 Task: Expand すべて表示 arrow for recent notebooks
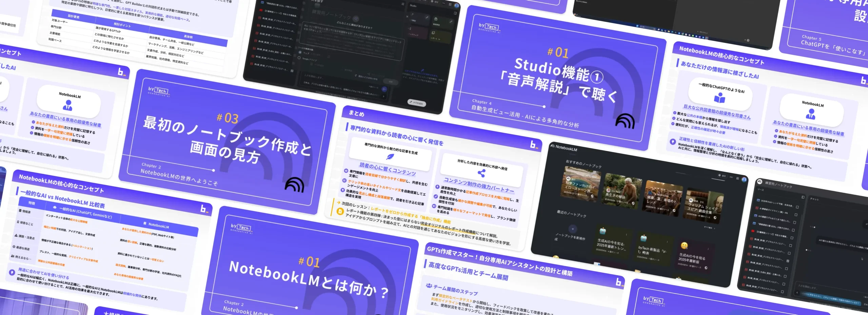714,228
